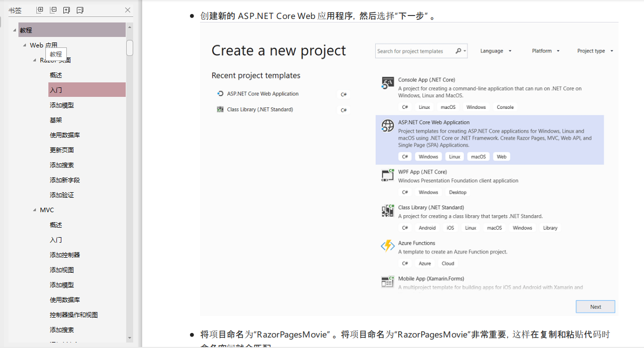Go to the 控制器操作和视图 bookmark

pos(74,315)
